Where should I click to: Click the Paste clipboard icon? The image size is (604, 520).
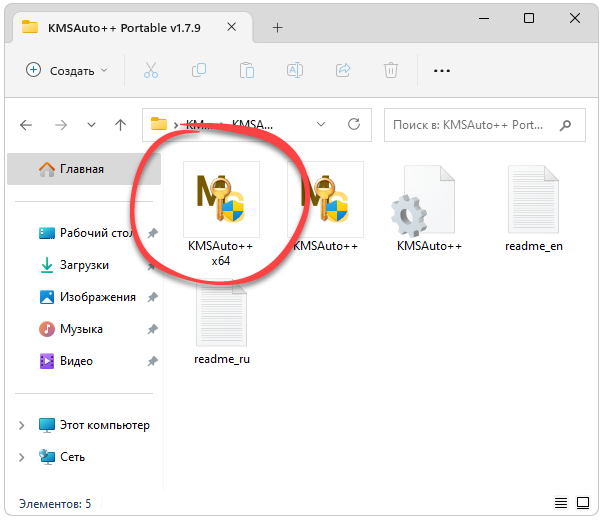coord(247,70)
